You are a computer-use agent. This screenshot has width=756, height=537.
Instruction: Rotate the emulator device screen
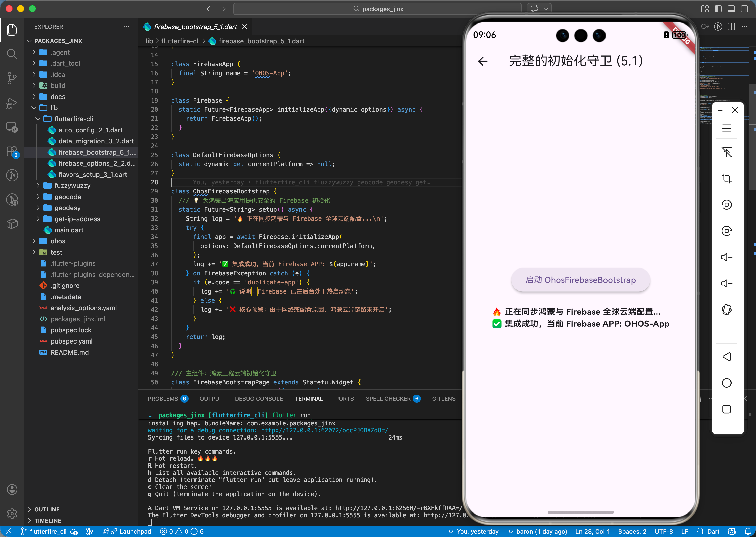(x=726, y=310)
